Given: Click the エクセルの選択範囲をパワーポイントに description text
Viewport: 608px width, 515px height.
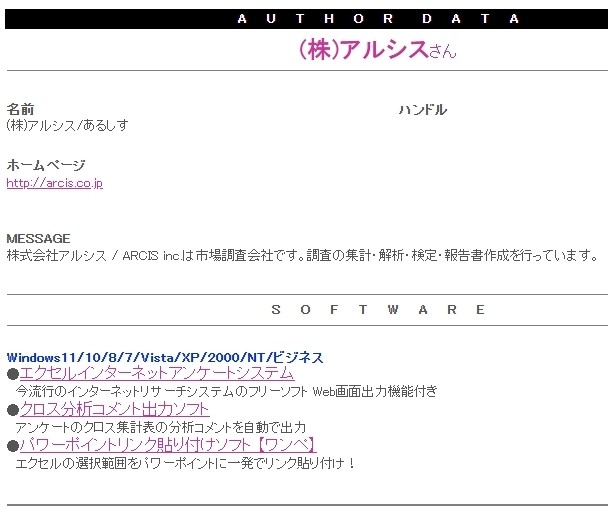Looking at the screenshot, I should (x=185, y=463).
